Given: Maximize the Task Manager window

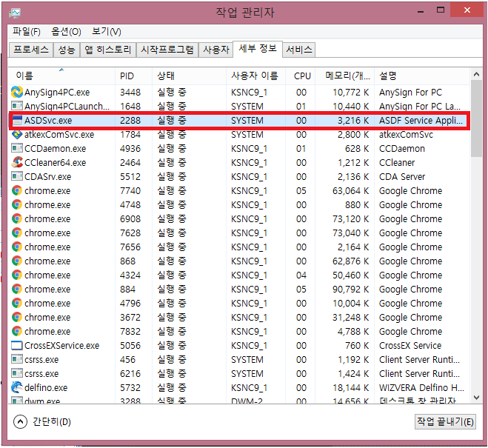Looking at the screenshot, I should [441, 10].
